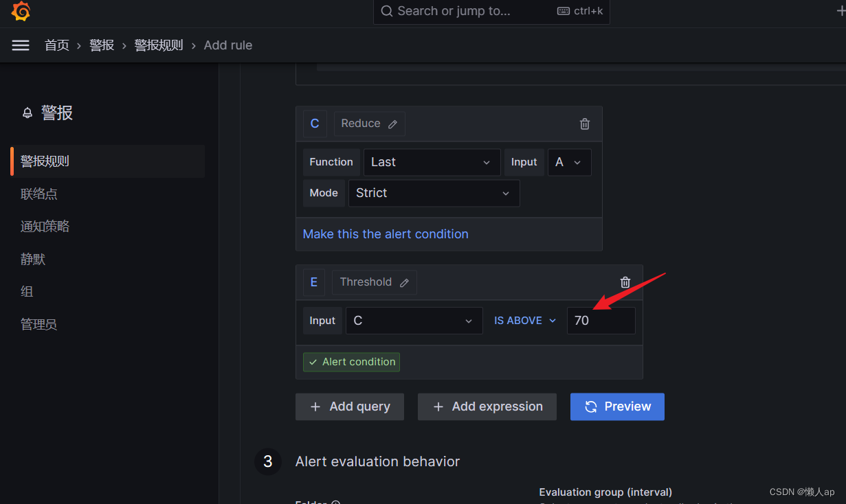Open 通知策略 in sidebar
The width and height of the screenshot is (846, 504).
click(x=45, y=227)
